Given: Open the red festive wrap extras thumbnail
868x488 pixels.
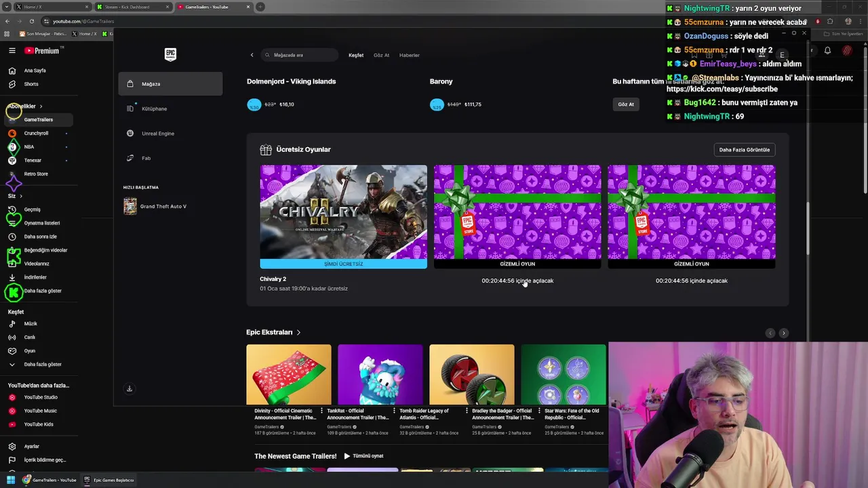Looking at the screenshot, I should tap(289, 374).
